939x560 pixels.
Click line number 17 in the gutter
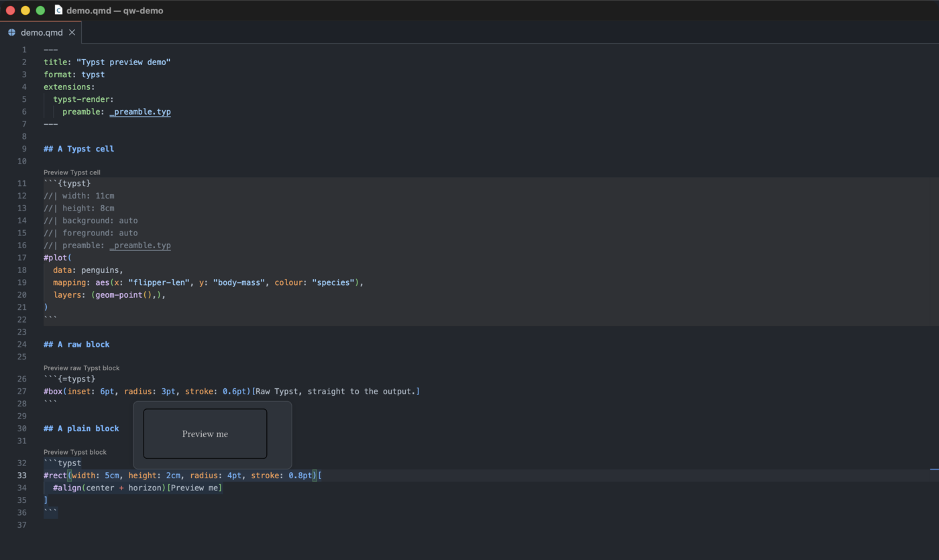(22, 258)
